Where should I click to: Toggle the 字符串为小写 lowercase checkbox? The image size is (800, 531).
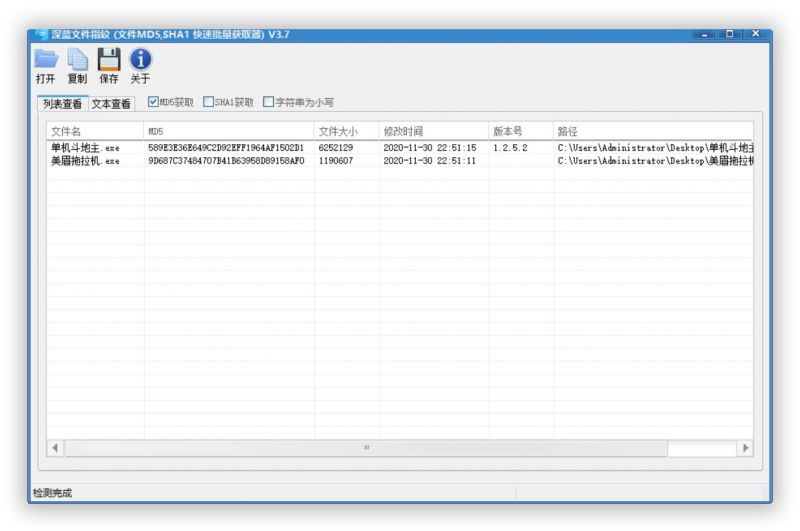pyautogui.click(x=268, y=102)
